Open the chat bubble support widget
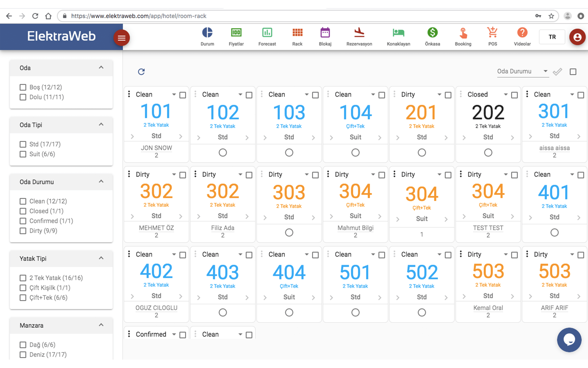The height and width of the screenshot is (368, 588). pos(569,340)
